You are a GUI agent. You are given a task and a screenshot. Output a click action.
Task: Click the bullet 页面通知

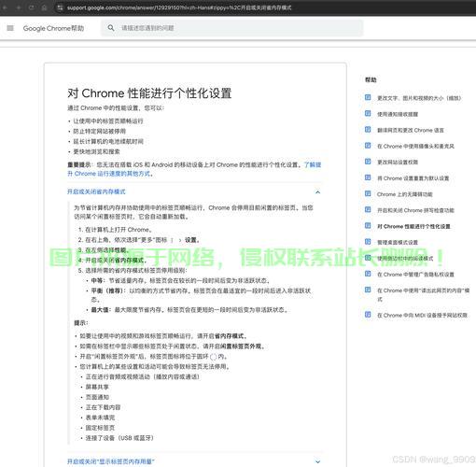[x=97, y=397]
